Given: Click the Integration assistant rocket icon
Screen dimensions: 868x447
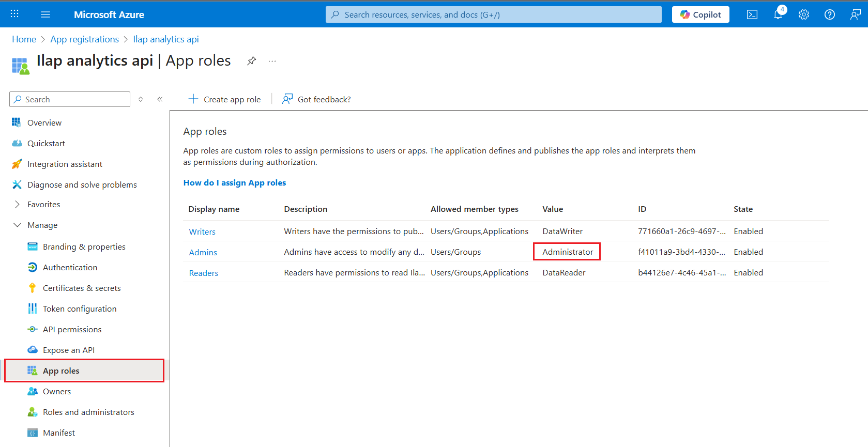Looking at the screenshot, I should click(x=17, y=164).
